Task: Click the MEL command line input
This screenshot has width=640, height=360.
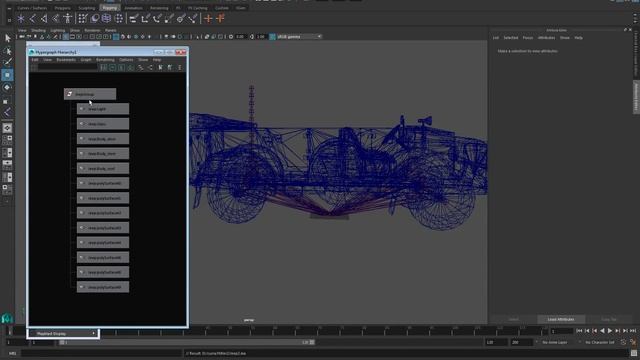Action: [101, 353]
